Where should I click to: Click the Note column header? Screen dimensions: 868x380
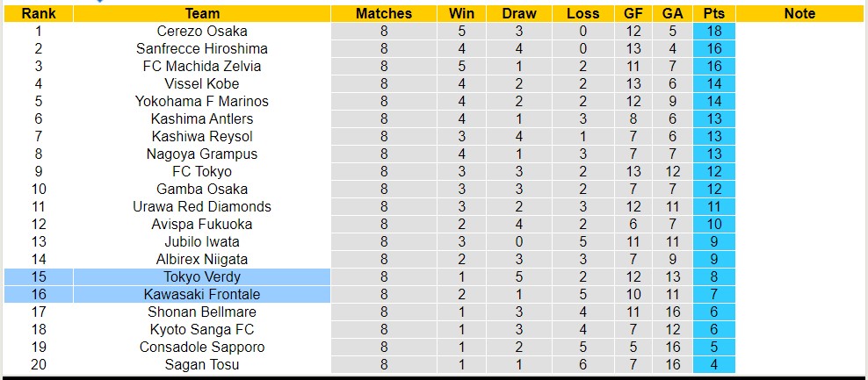click(799, 13)
